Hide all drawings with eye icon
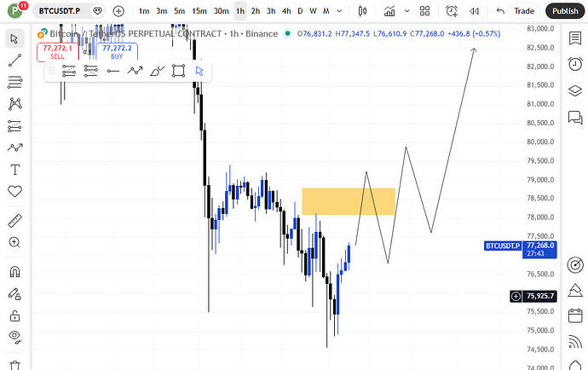The width and height of the screenshot is (588, 370). (x=14, y=338)
